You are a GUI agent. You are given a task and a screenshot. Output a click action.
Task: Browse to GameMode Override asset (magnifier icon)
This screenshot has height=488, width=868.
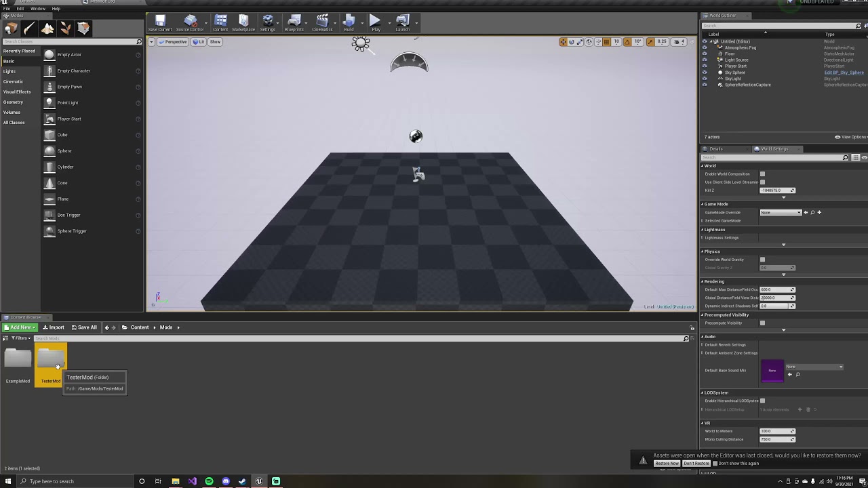[x=812, y=213]
